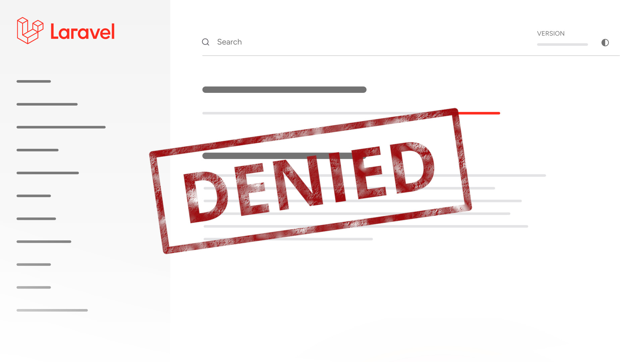Viewport: 644px width, 362px height.
Task: Select the first sidebar navigation item
Action: pyautogui.click(x=34, y=81)
